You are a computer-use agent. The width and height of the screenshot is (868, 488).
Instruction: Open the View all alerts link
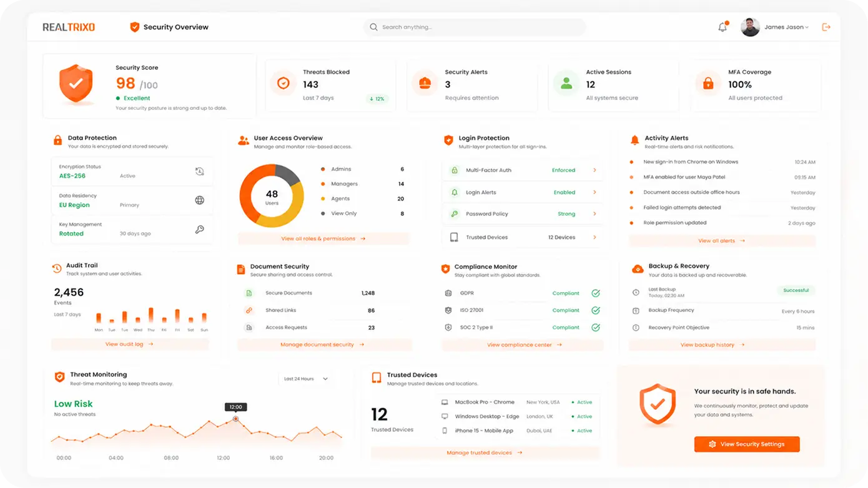722,240
